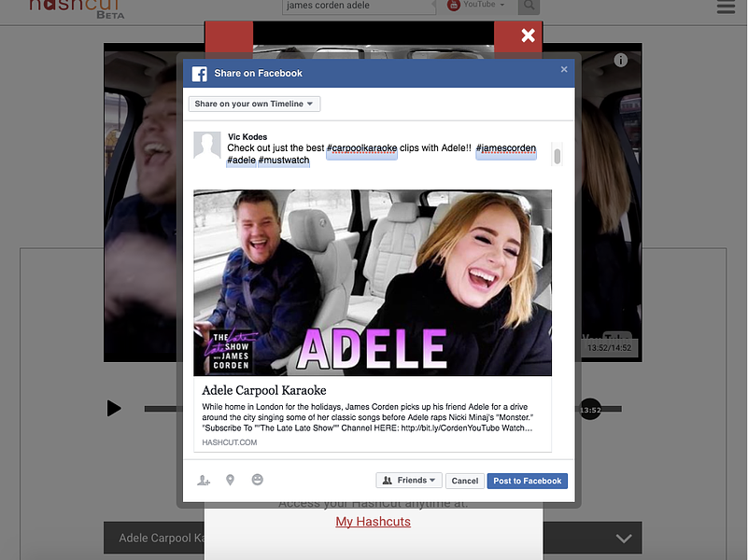Click the james corden adele search field
Viewport: 748px width, 560px height.
click(358, 6)
